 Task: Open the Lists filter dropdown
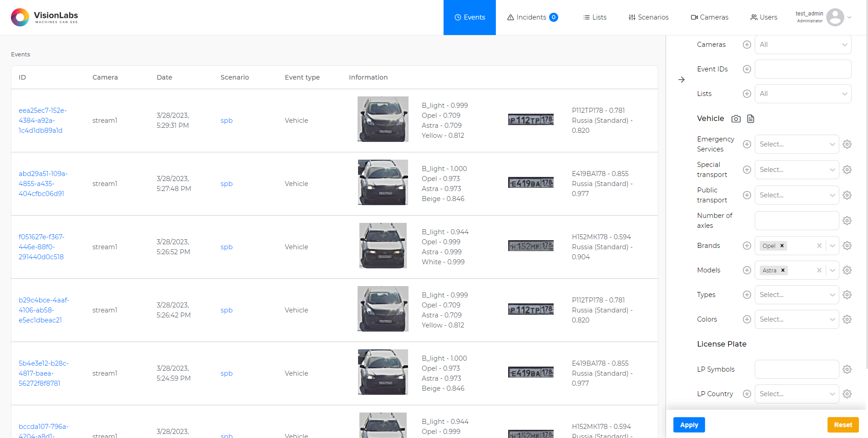[x=803, y=94]
